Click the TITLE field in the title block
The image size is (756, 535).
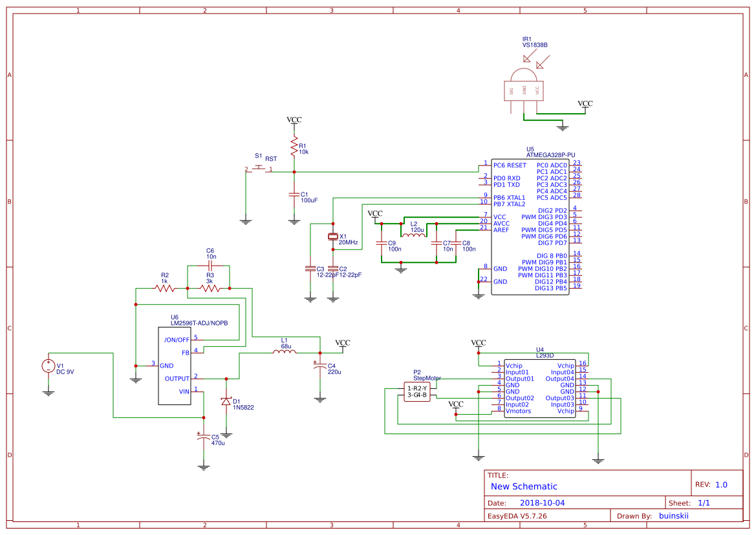click(497, 474)
